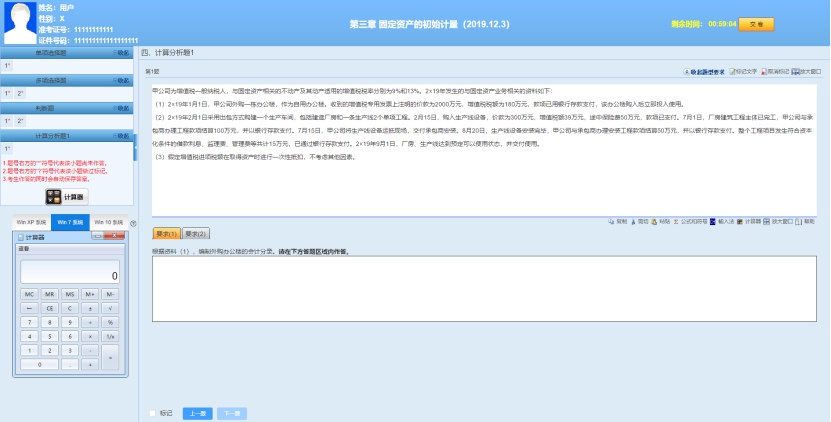This screenshot has width=831, height=422.
Task: Click the 粘贴 (paste) icon
Action: tap(660, 221)
